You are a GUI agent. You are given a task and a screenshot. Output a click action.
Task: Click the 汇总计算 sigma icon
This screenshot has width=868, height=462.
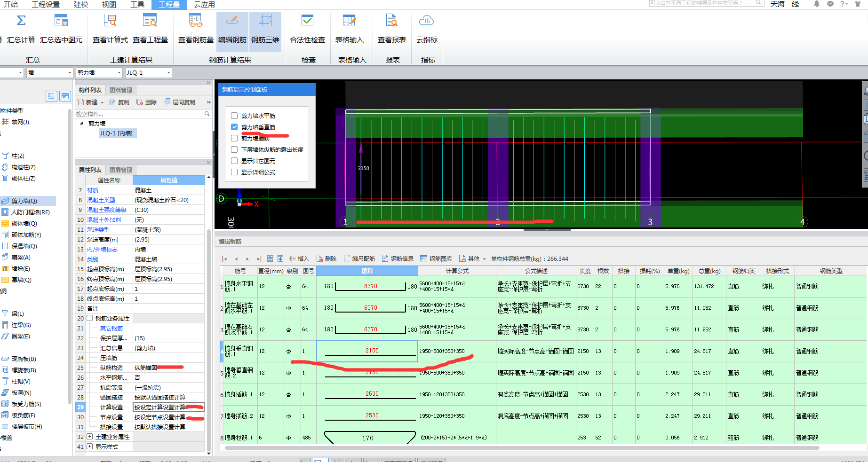point(21,21)
